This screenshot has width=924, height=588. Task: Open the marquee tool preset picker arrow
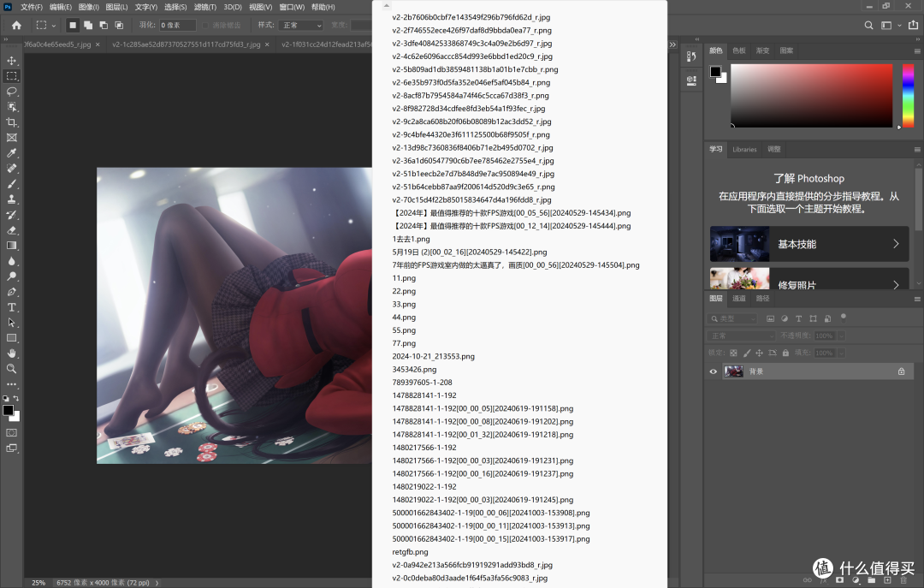pyautogui.click(x=54, y=26)
